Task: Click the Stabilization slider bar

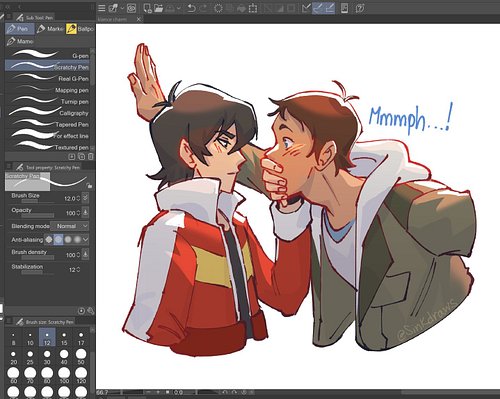Action: coord(38,273)
